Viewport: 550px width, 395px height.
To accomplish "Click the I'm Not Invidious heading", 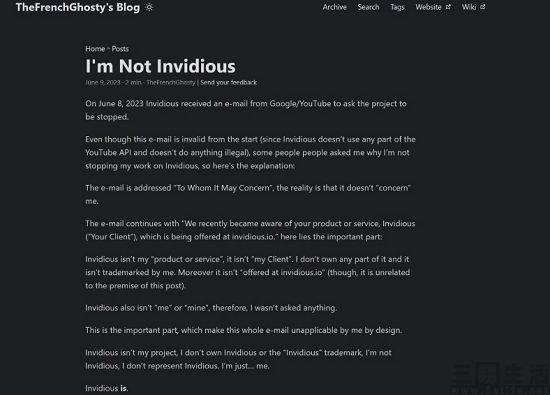I will pyautogui.click(x=160, y=66).
